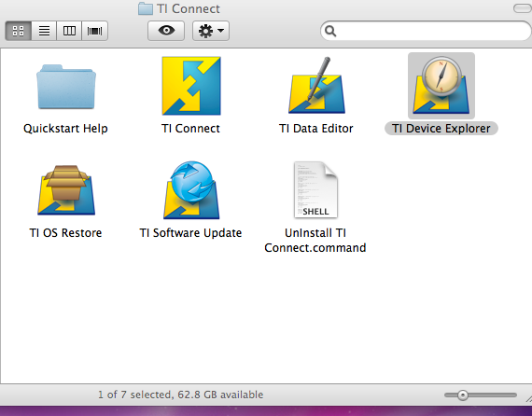
Task: Click into the Finder search field
Action: pos(427,31)
